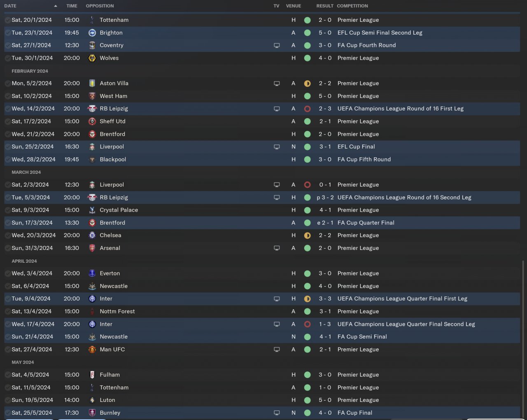Click the Aston Villa club badge

[92, 83]
